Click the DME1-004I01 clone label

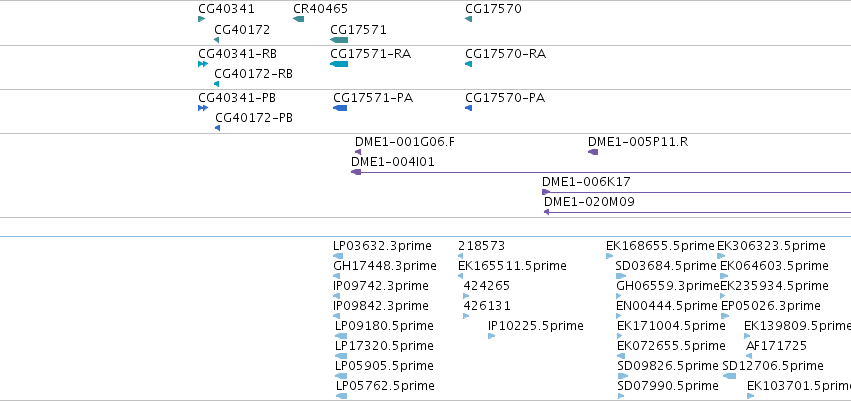point(392,162)
